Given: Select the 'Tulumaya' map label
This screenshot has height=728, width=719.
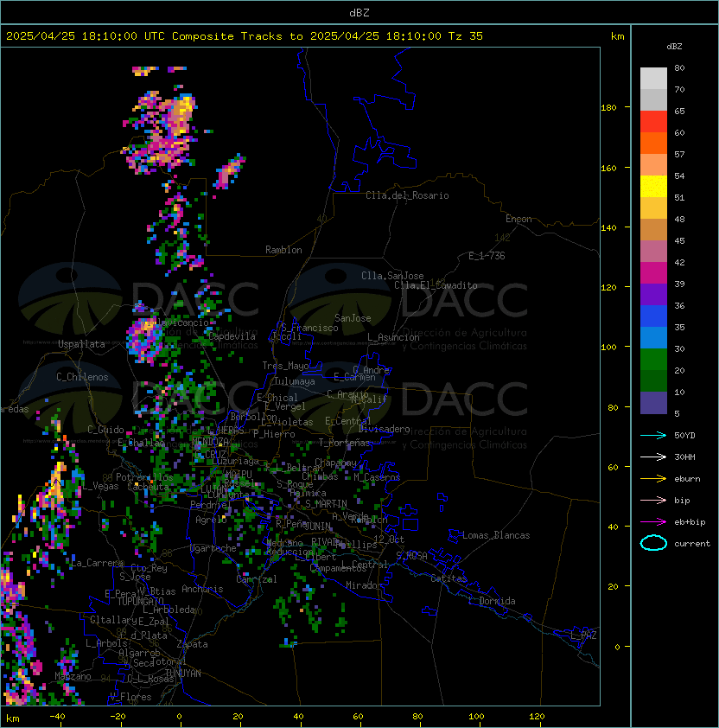Looking at the screenshot, I should point(295,381).
